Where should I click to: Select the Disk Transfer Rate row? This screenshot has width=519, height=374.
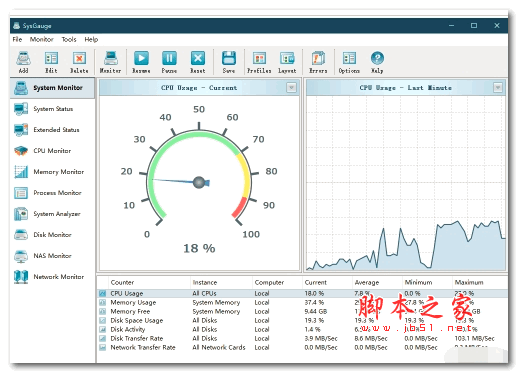[303, 338]
